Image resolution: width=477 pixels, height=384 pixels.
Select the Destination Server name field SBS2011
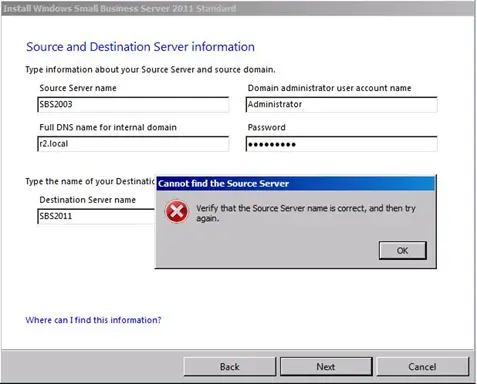96,216
